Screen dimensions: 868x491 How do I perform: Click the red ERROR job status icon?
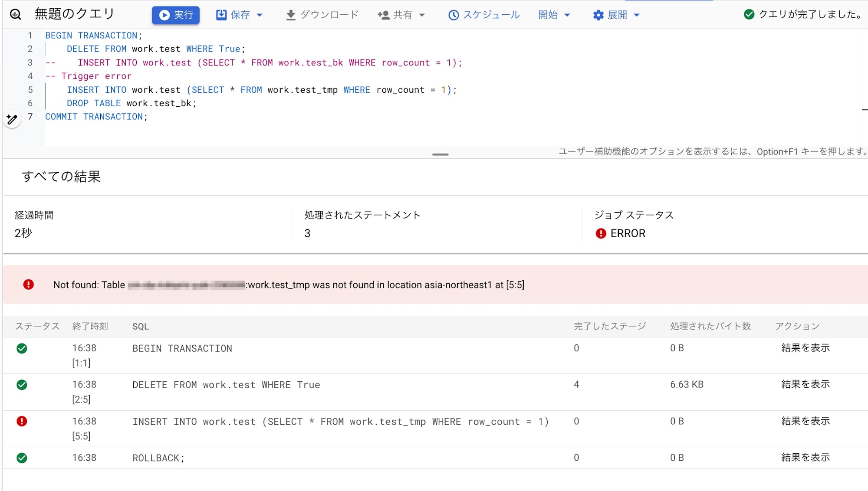tap(601, 233)
